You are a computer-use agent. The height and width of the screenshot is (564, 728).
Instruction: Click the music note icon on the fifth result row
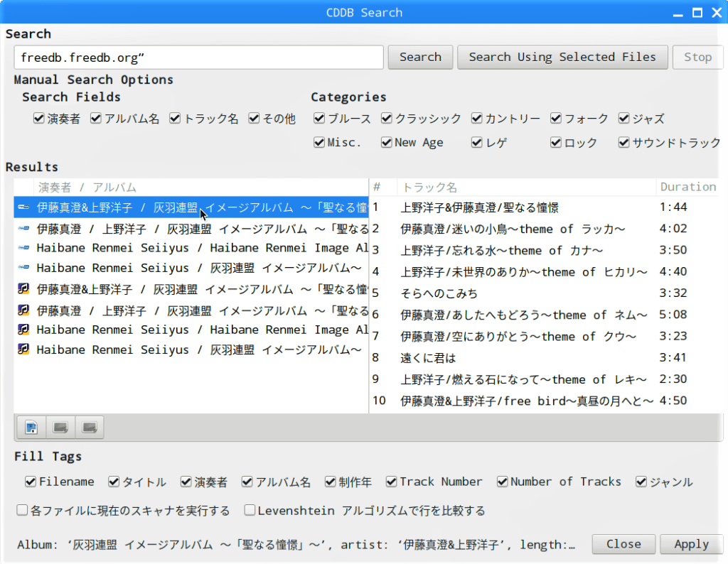pos(23,289)
